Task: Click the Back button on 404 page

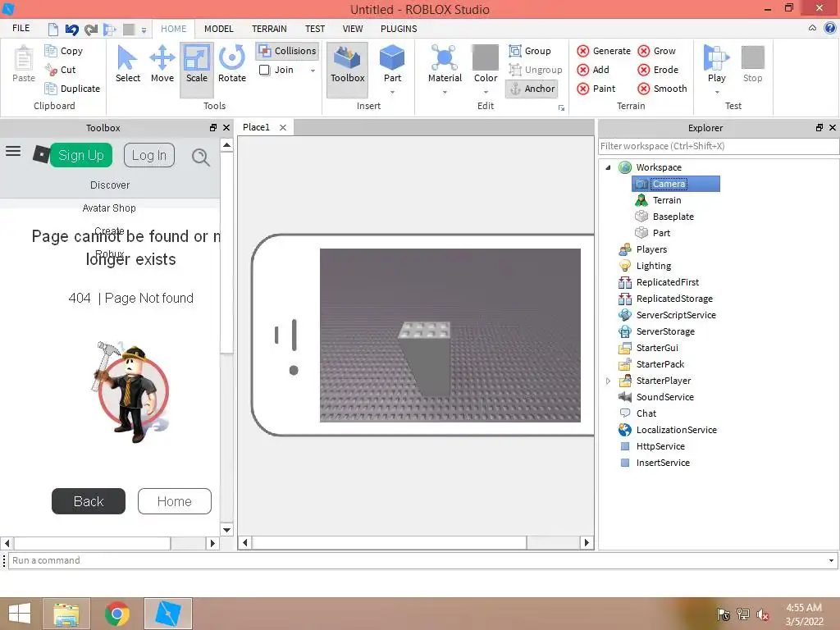Action: pos(89,501)
